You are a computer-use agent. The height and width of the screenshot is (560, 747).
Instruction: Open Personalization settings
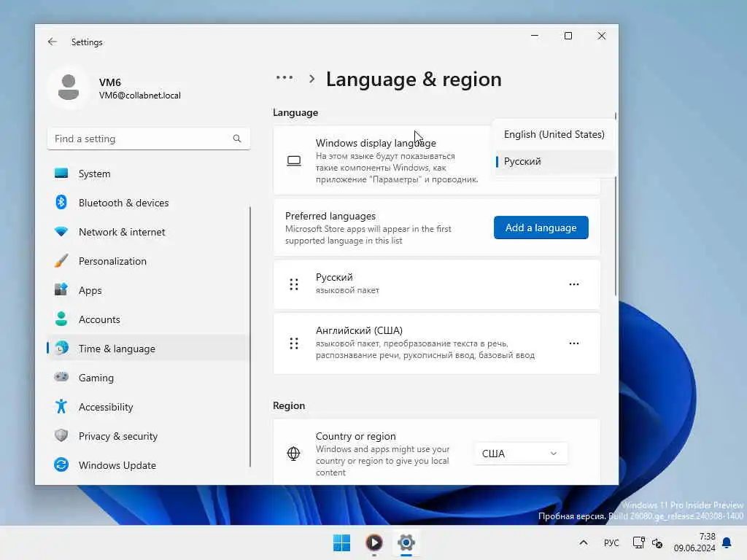coord(149,261)
